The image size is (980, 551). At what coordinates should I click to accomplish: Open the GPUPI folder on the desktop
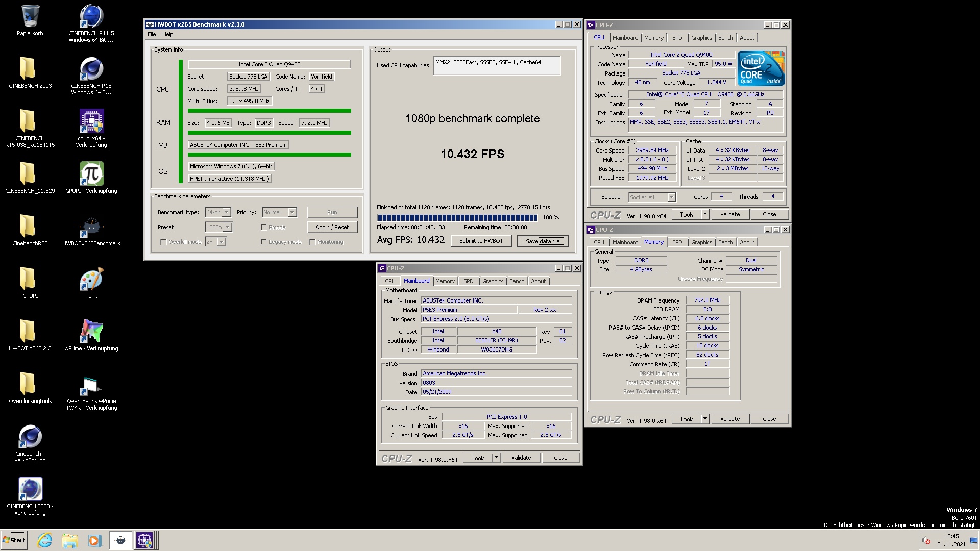point(30,283)
